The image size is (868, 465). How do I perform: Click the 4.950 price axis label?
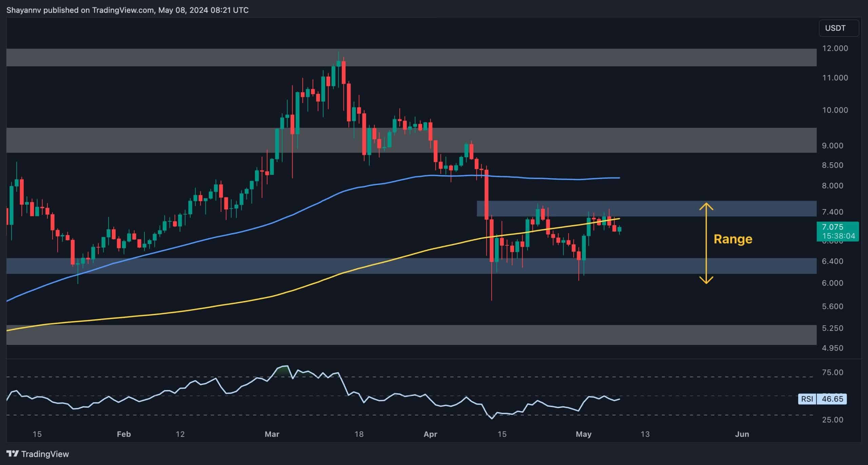pyautogui.click(x=832, y=348)
